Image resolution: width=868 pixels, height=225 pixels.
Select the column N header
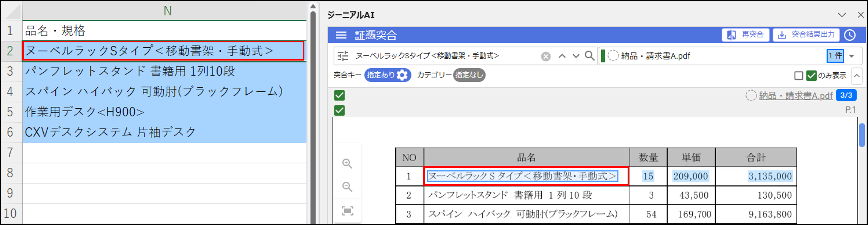[167, 11]
